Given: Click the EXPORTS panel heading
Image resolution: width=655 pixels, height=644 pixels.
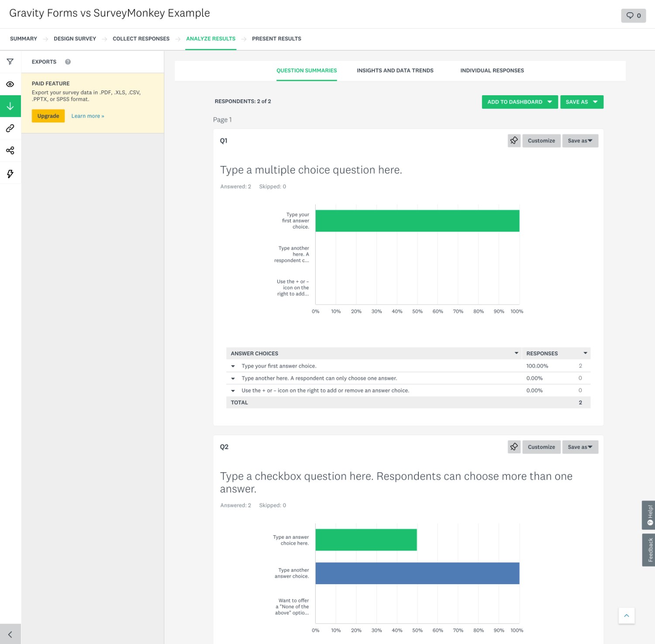Looking at the screenshot, I should [44, 62].
